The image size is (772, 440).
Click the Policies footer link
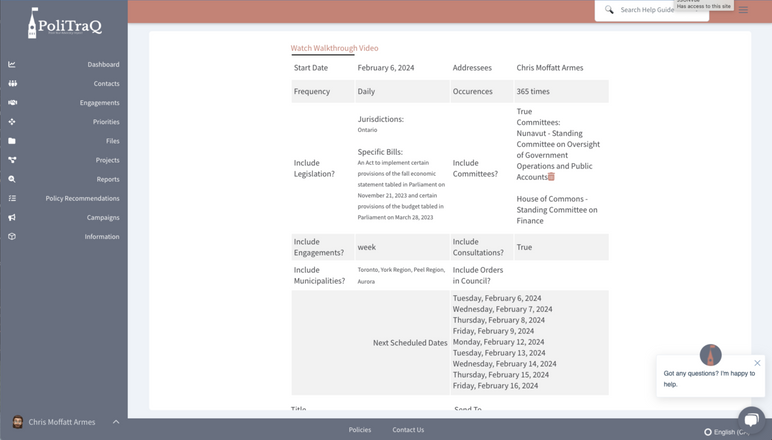click(360, 430)
